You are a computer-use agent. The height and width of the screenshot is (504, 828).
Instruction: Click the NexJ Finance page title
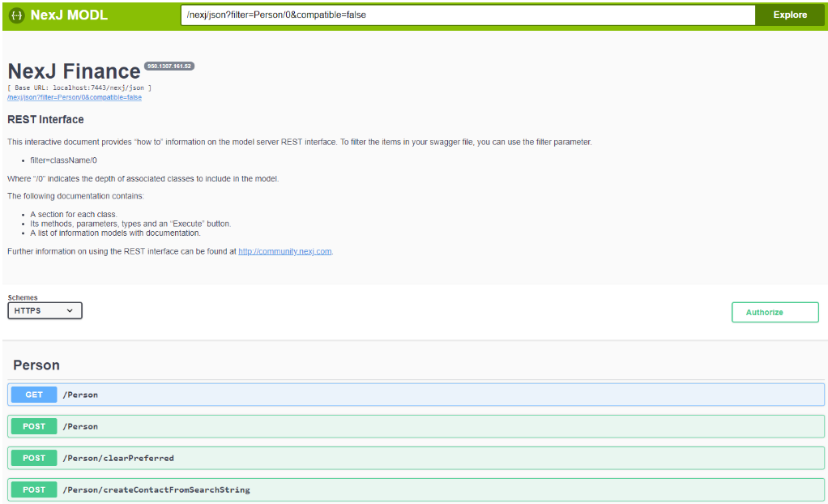(x=74, y=71)
